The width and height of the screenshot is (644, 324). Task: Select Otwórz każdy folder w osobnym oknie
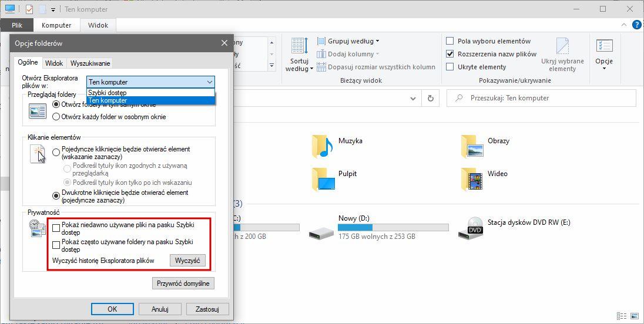(56, 117)
